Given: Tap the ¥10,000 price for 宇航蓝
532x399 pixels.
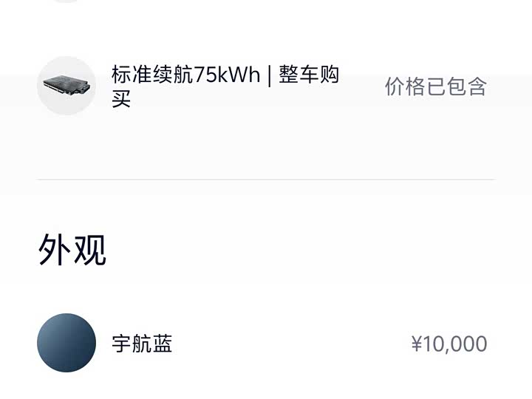Looking at the screenshot, I should (x=449, y=344).
